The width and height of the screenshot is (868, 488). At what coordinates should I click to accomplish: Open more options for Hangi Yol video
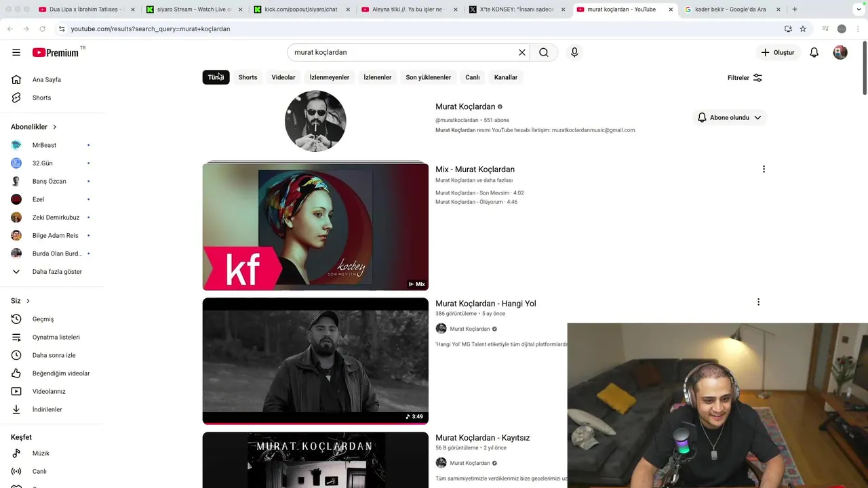point(758,302)
